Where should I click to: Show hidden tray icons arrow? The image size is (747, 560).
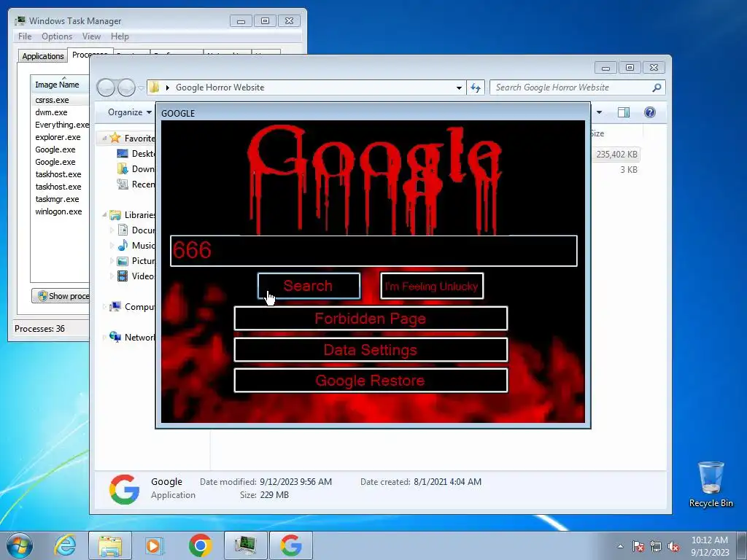620,546
